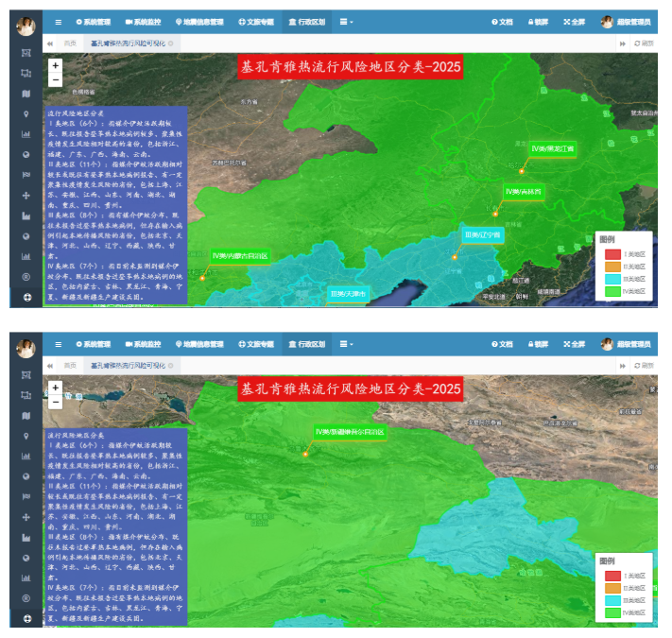Click 全屏 fullscreen in lower window

pos(575,344)
